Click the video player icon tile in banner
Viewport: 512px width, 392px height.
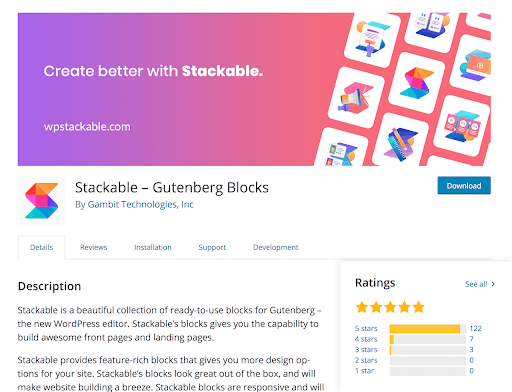[x=474, y=66]
